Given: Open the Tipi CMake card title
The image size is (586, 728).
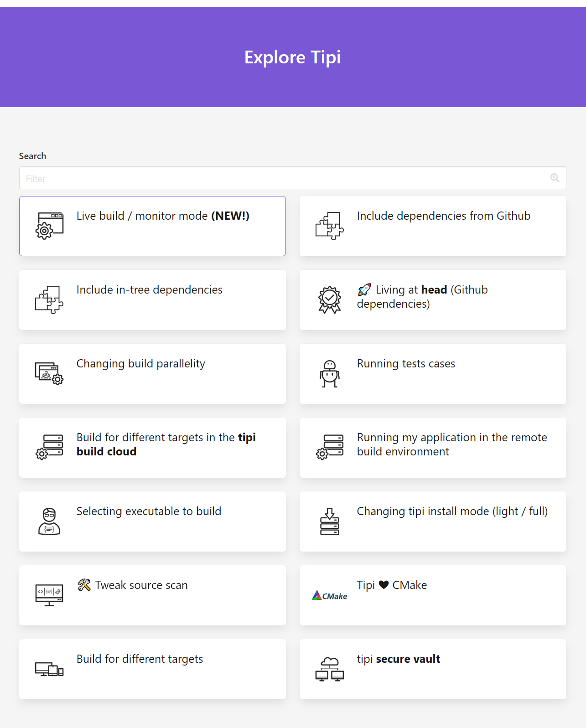Looking at the screenshot, I should tap(392, 585).
